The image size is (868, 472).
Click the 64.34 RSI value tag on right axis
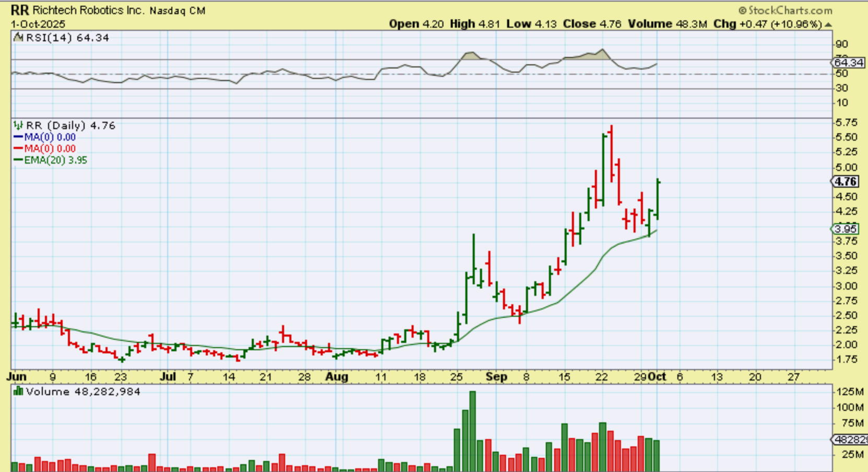849,63
